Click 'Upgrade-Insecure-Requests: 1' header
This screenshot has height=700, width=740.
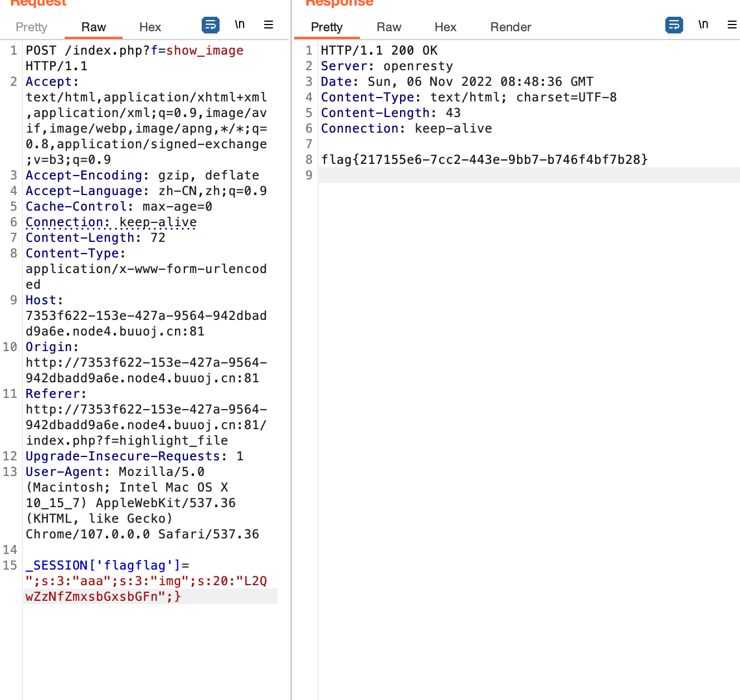134,456
